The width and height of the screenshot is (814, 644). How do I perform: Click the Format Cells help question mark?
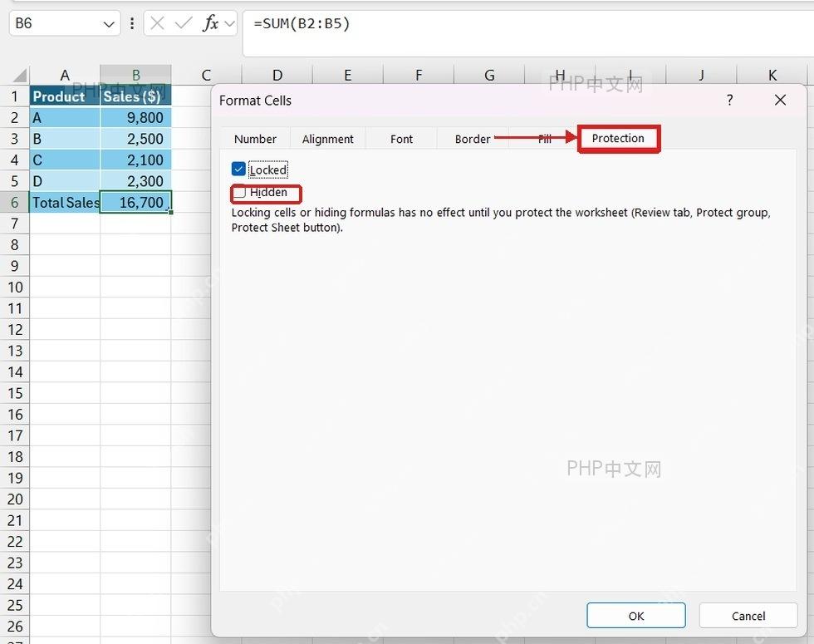(x=730, y=100)
